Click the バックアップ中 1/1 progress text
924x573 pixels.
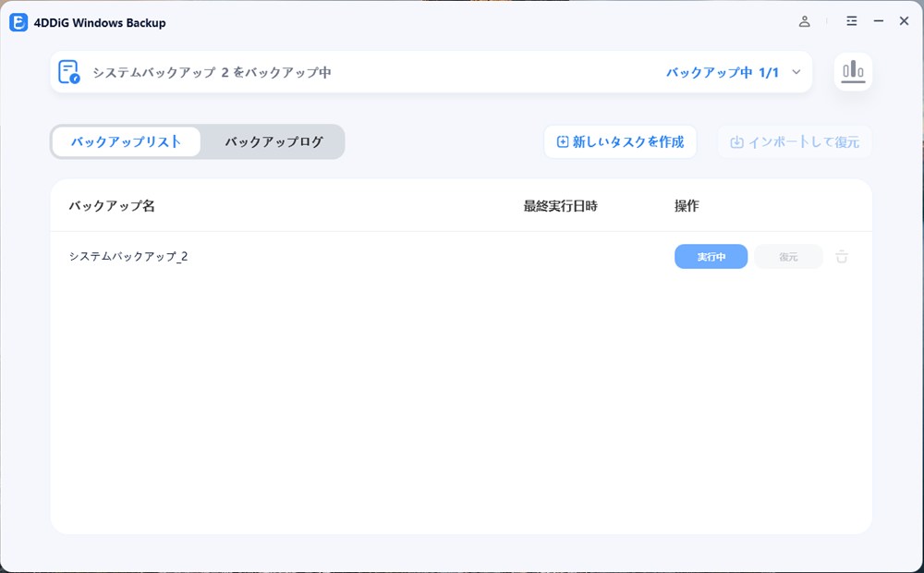723,72
